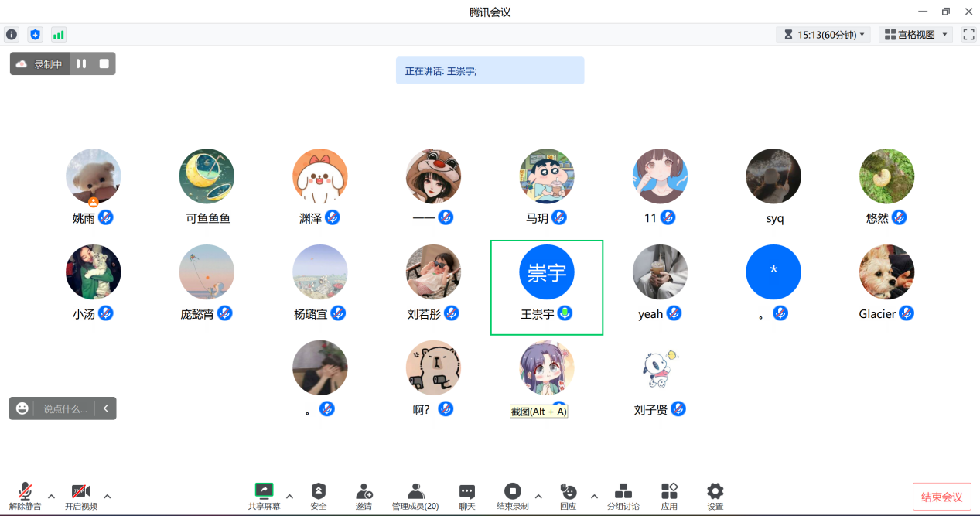The height and width of the screenshot is (516, 980).
Task: Open Manage Members (管理成员) panel
Action: coord(415,495)
